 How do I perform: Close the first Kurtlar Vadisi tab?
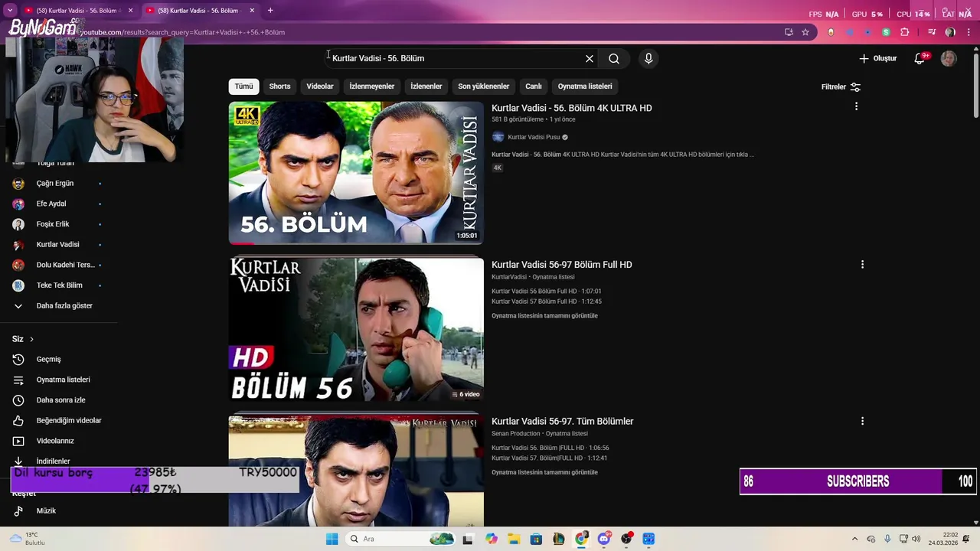pyautogui.click(x=131, y=11)
